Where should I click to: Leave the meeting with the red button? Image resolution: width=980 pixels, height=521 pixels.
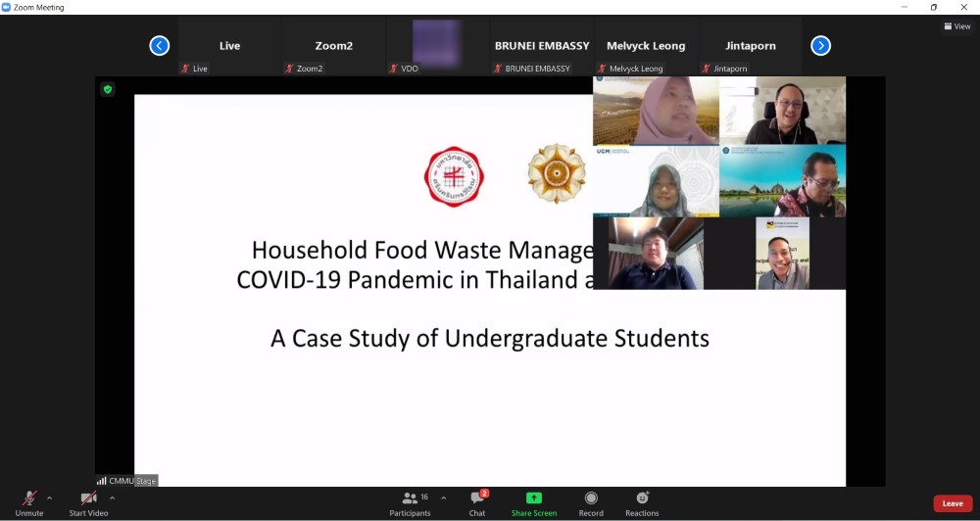(x=952, y=503)
